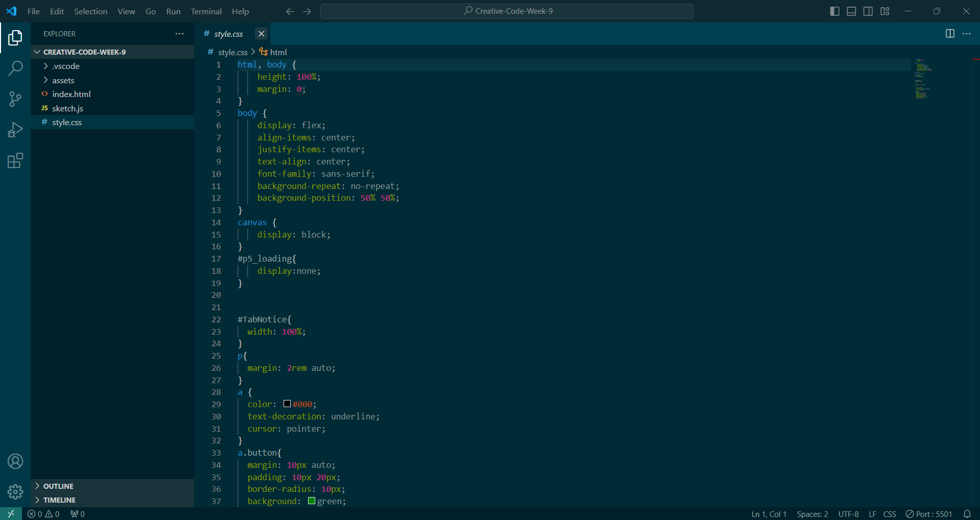Open the Accounts icon in the activity bar
This screenshot has height=520, width=980.
coord(15,461)
